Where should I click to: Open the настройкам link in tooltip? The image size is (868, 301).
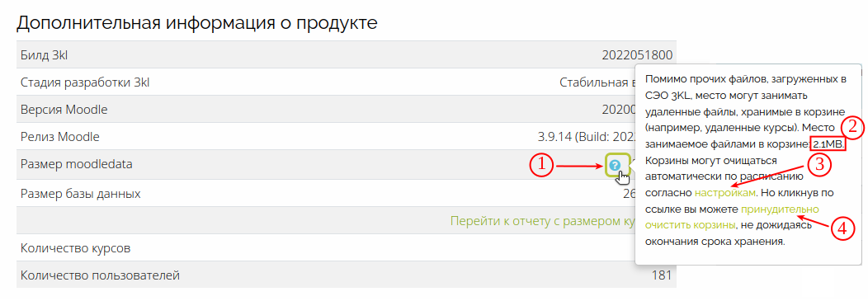tap(725, 193)
